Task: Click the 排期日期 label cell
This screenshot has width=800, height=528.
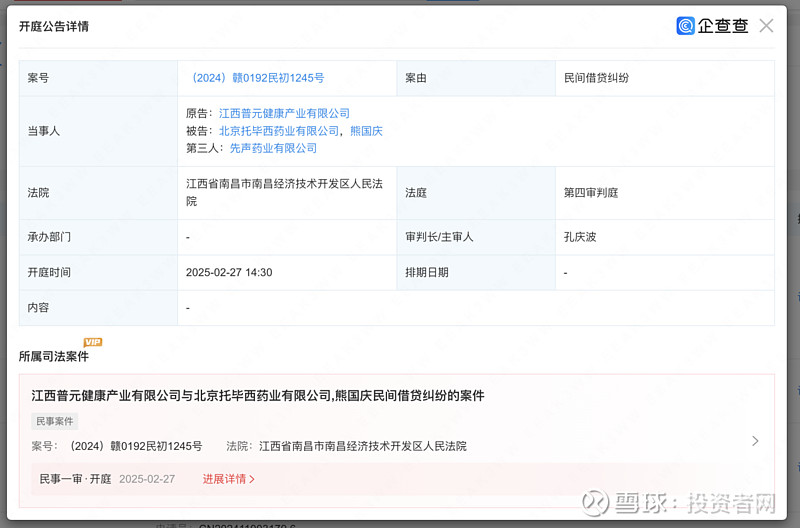Action: tap(476, 272)
